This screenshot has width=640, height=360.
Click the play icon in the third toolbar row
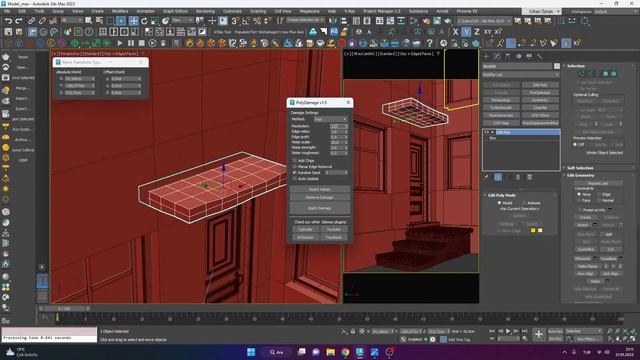[120, 42]
